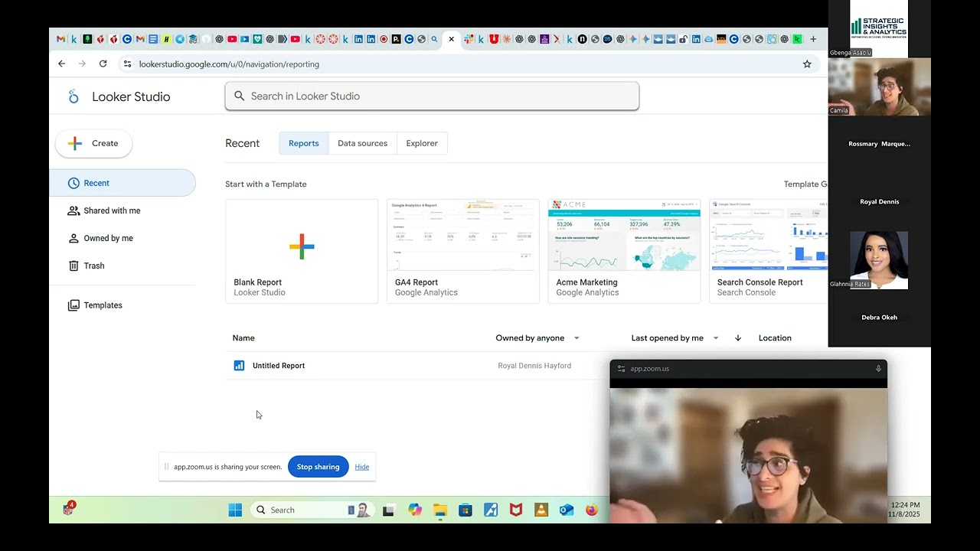This screenshot has width=980, height=551.
Task: Toggle sort direction arrow next to Last opened
Action: (x=738, y=338)
